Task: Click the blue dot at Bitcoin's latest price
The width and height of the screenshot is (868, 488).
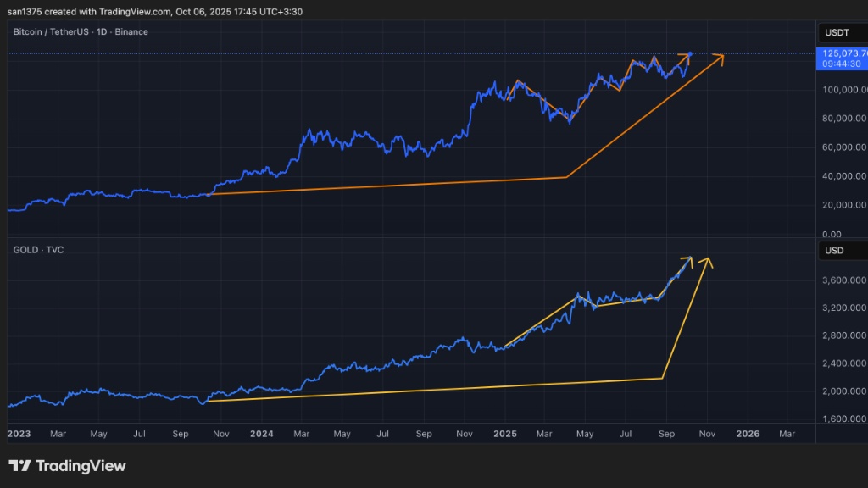Action: pos(690,54)
